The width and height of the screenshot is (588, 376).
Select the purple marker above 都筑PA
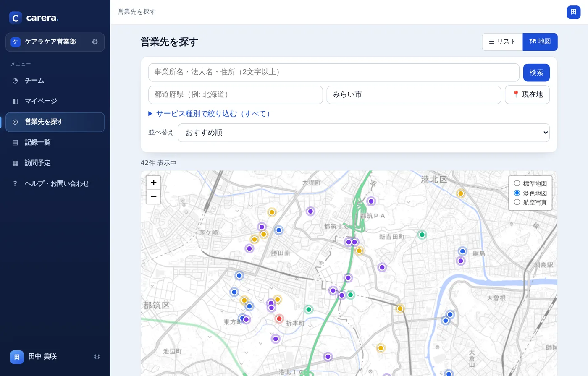[x=371, y=201]
